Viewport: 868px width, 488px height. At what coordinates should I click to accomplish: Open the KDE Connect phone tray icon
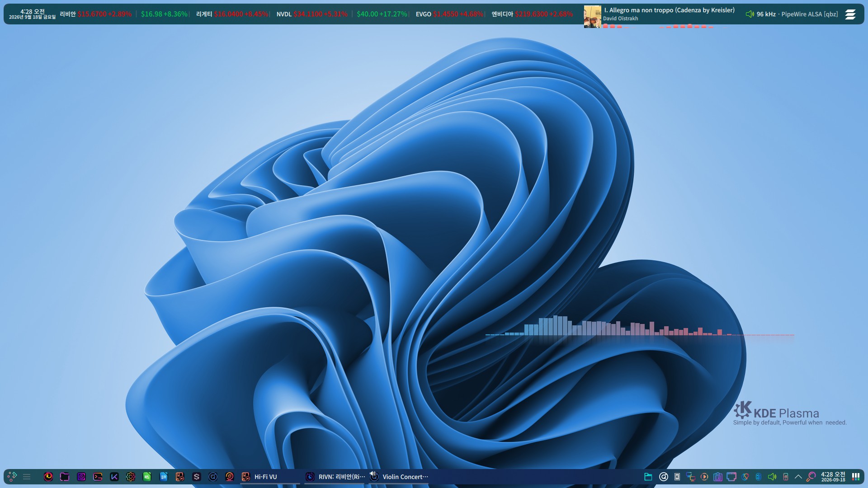786,476
